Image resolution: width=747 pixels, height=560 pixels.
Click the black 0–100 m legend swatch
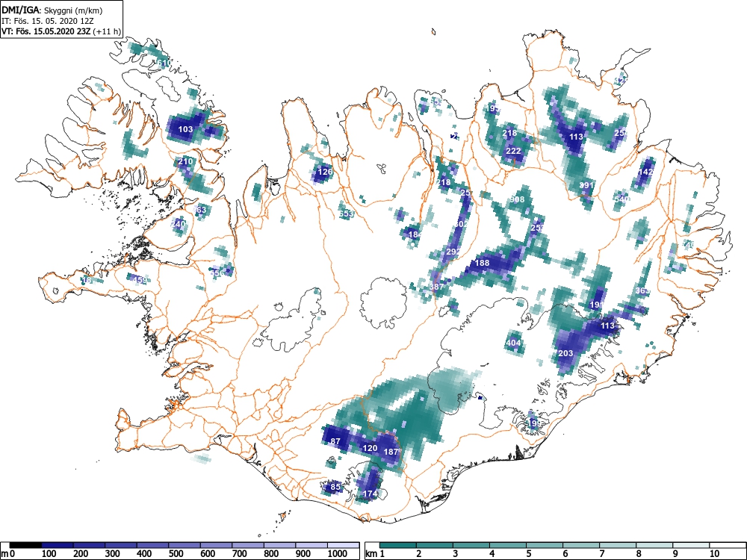25,545
